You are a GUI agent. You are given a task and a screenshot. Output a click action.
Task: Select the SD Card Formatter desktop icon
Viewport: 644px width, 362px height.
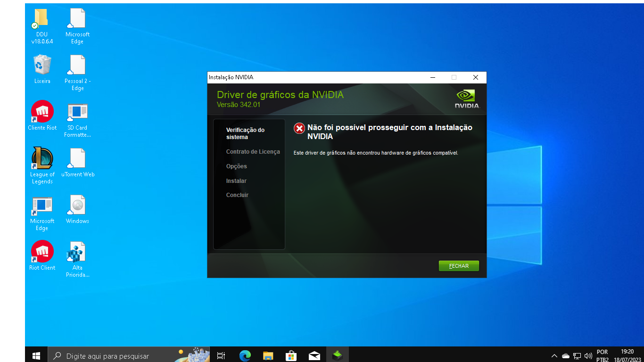tap(77, 120)
